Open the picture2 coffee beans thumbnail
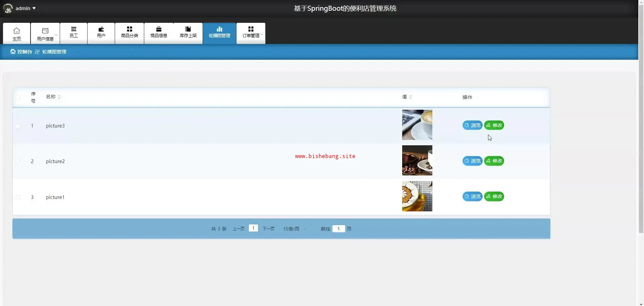Screen dimensions: 644x306 417,160
